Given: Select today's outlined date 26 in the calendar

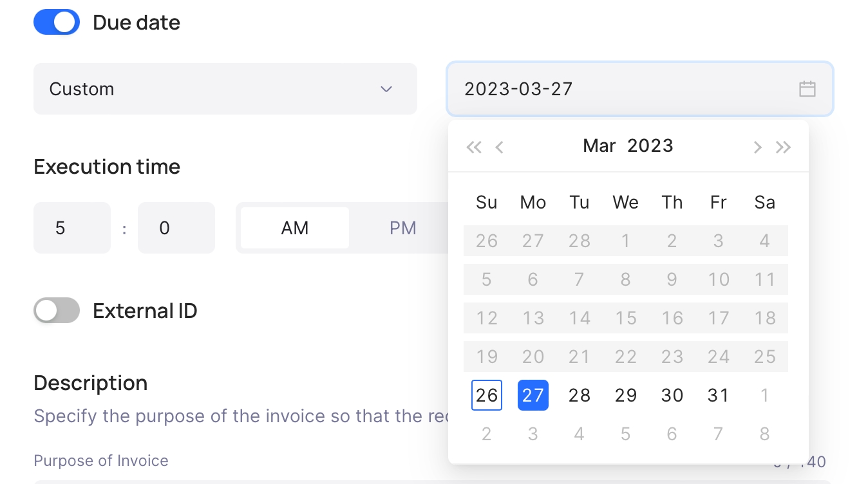Looking at the screenshot, I should 487,395.
